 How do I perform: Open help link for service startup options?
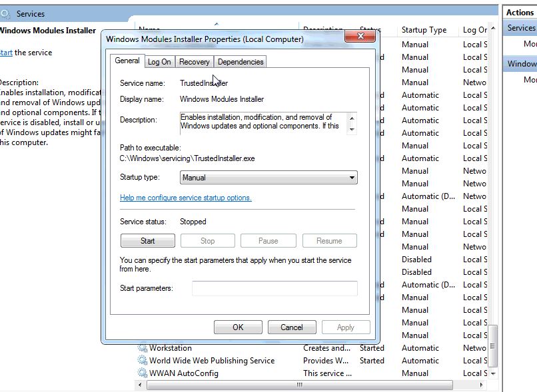[186, 198]
